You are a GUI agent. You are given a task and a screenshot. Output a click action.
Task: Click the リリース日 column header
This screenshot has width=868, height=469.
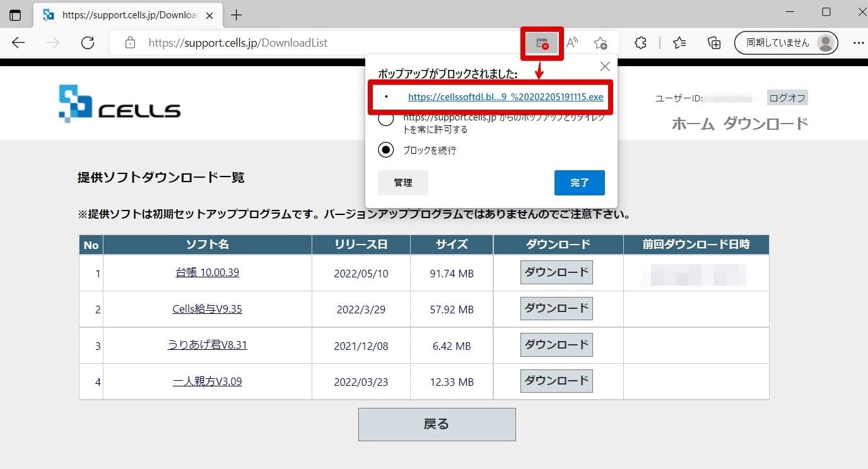pyautogui.click(x=361, y=245)
